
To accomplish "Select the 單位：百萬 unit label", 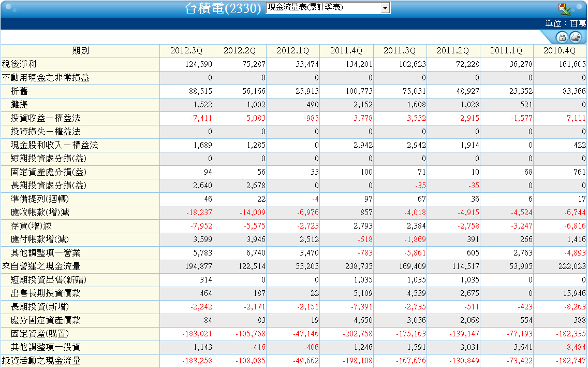I will [566, 23].
